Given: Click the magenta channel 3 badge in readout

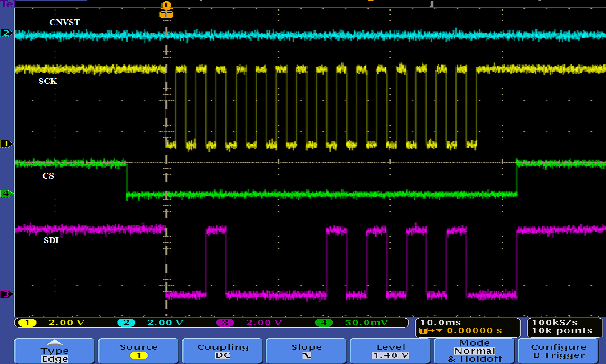Looking at the screenshot, I should 225,323.
